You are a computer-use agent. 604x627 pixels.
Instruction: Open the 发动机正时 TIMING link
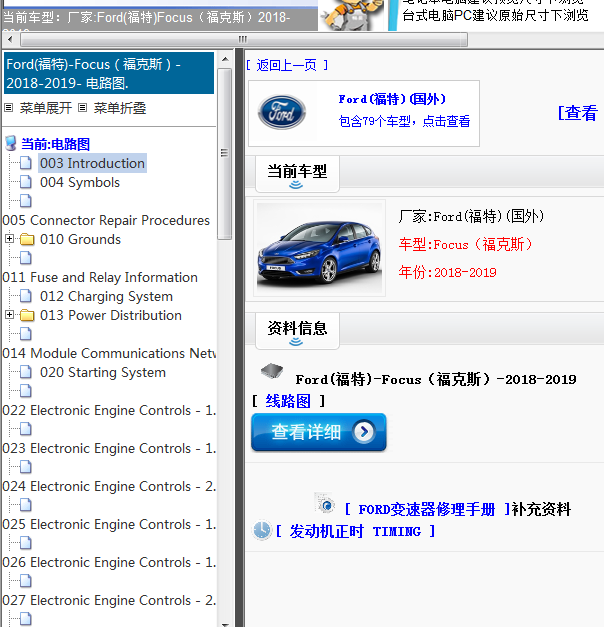355,531
